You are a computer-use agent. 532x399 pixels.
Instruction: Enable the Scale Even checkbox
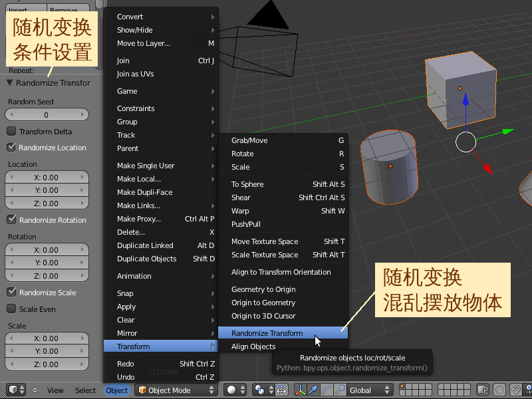[x=11, y=309]
